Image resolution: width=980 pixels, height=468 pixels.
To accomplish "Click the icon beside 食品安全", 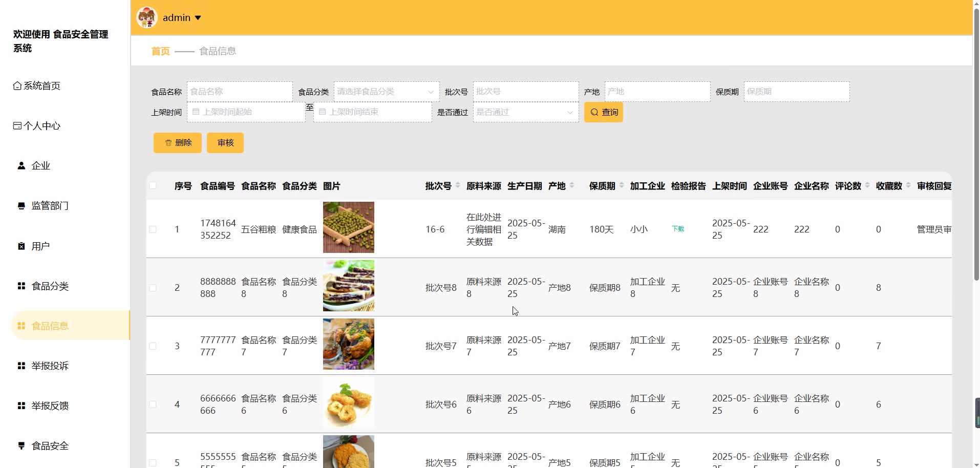I will click(x=22, y=446).
